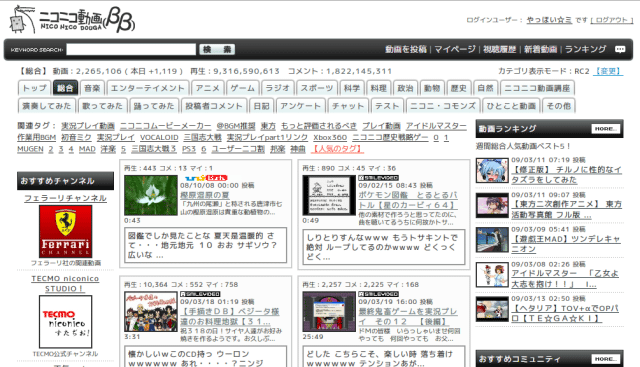640x367 pixels.
Task: Switch to the ラジオ tab
Action: coord(278,88)
